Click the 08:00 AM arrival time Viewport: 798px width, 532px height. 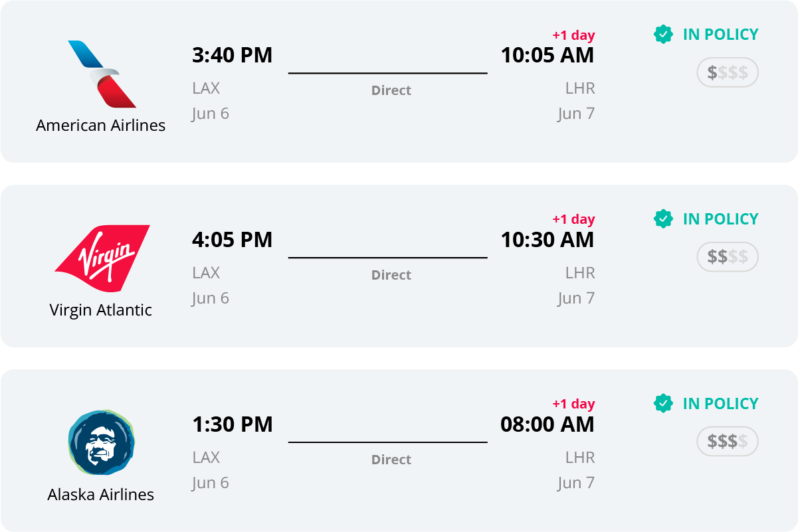click(548, 424)
